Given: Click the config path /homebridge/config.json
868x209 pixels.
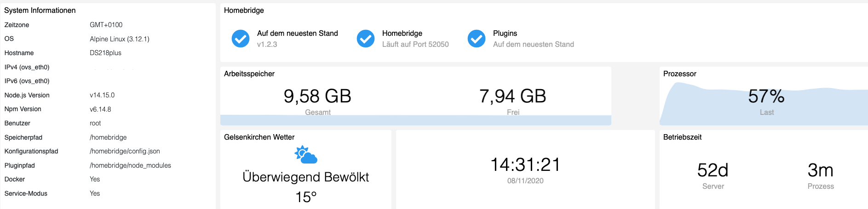Looking at the screenshot, I should tap(125, 151).
